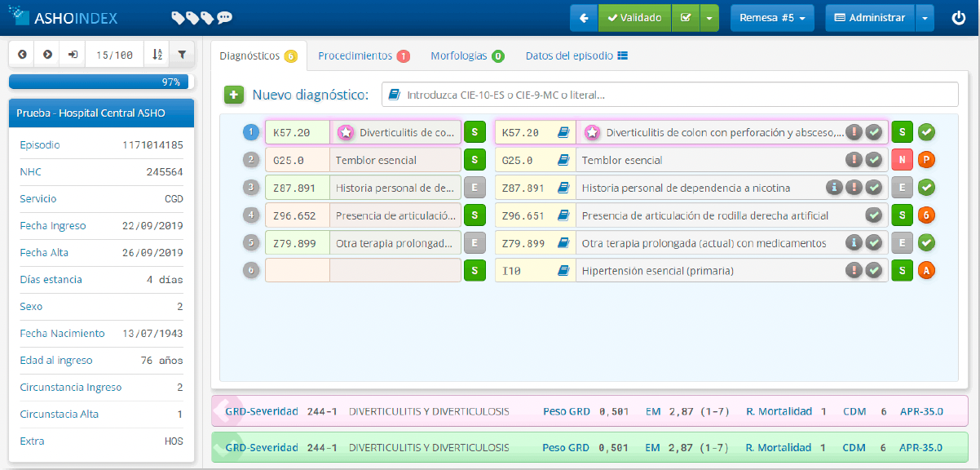Click book icon next to right-side G25.0
Viewport: 980px width, 470px height.
pos(563,160)
